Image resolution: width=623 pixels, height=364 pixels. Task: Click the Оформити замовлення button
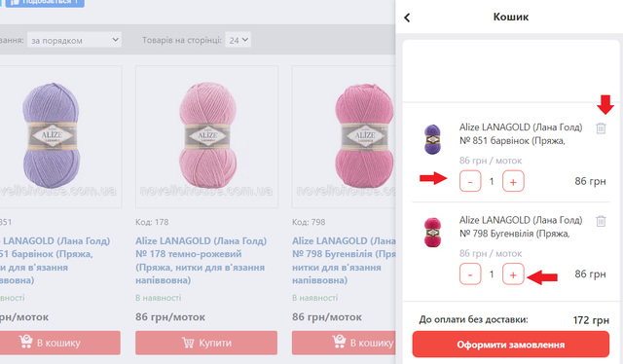point(510,345)
